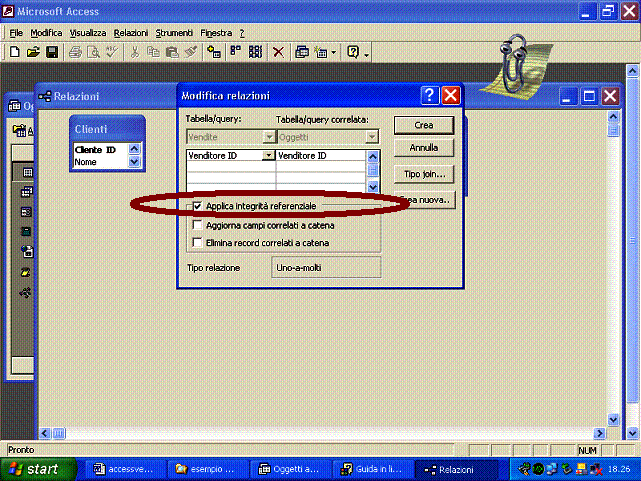Click the Queries icon in database sidebar
Screen dimensions: 641x481
coord(27,192)
